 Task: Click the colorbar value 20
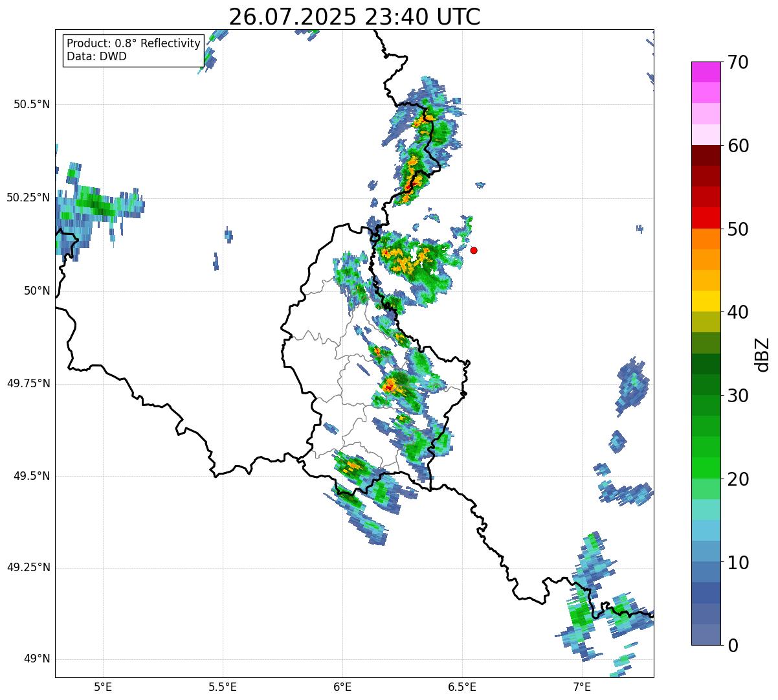(738, 479)
